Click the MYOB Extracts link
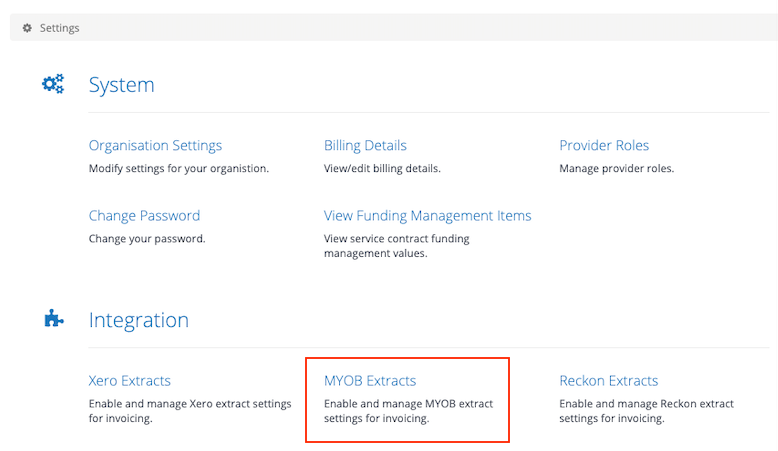This screenshot has height=451, width=778. [x=370, y=381]
